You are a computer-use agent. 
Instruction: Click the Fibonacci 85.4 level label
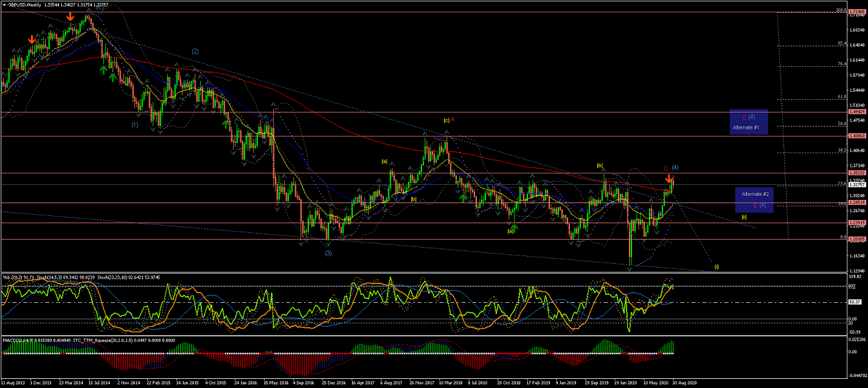click(x=842, y=44)
